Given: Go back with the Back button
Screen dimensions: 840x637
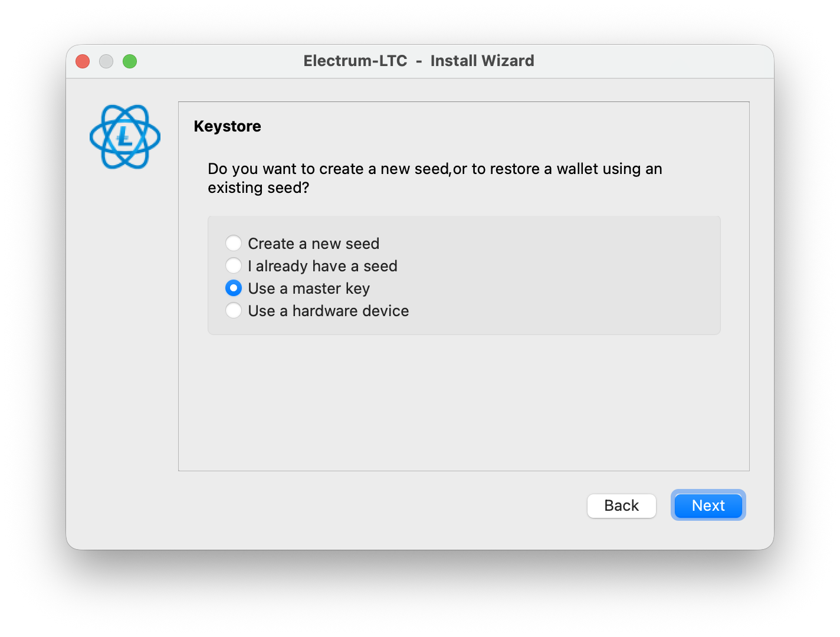Looking at the screenshot, I should pyautogui.click(x=621, y=505).
